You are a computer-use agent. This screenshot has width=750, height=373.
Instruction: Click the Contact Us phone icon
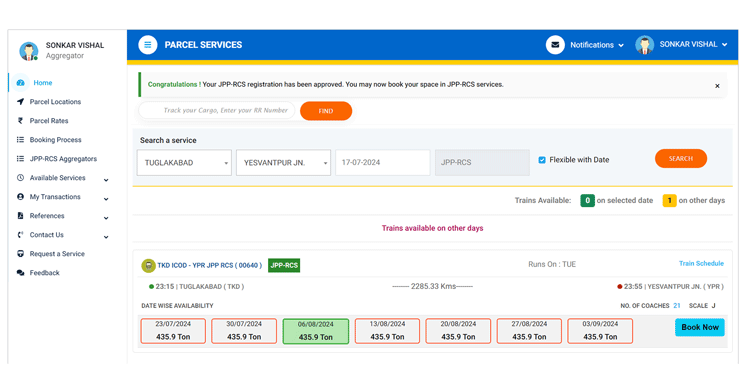tap(21, 235)
